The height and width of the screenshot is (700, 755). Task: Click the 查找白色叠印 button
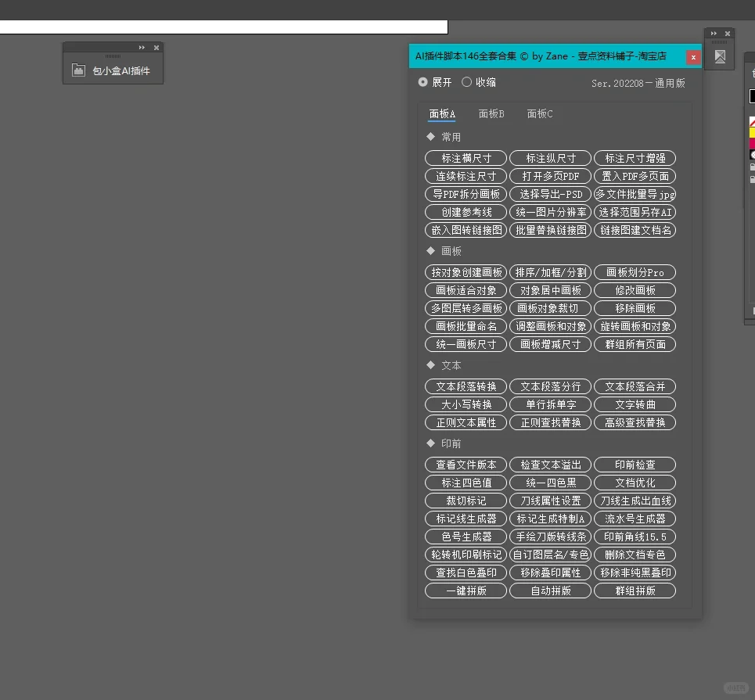click(x=466, y=573)
